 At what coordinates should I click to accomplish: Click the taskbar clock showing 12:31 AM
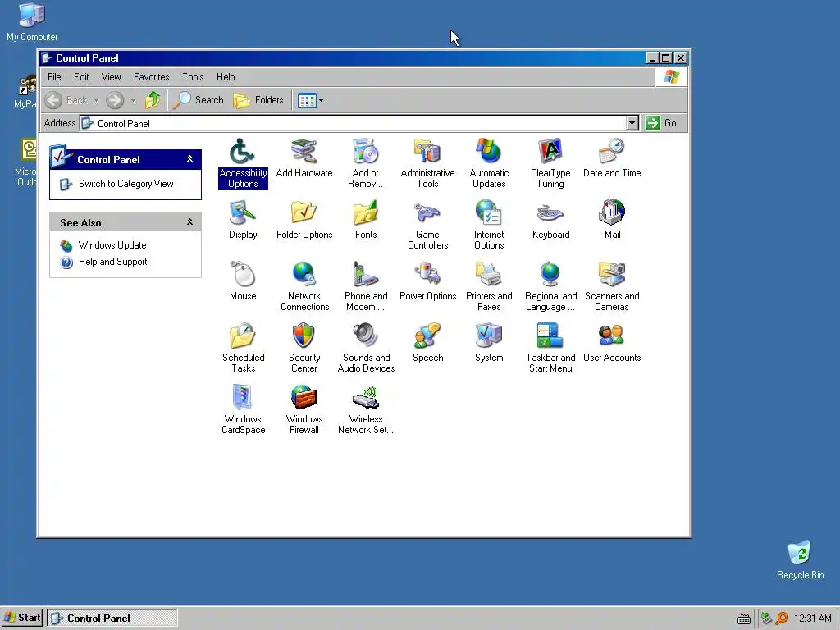[x=813, y=619]
